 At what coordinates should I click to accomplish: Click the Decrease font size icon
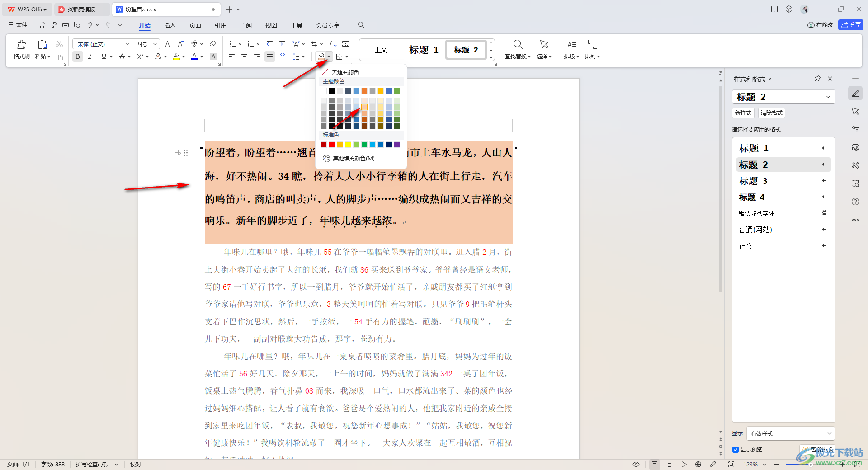tap(181, 44)
